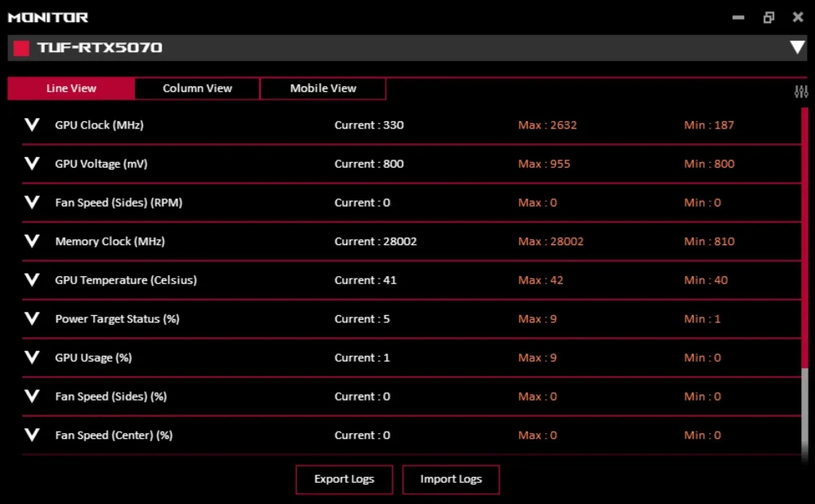Expand the Fan Speed (Sides) (RPM) row

point(33,203)
